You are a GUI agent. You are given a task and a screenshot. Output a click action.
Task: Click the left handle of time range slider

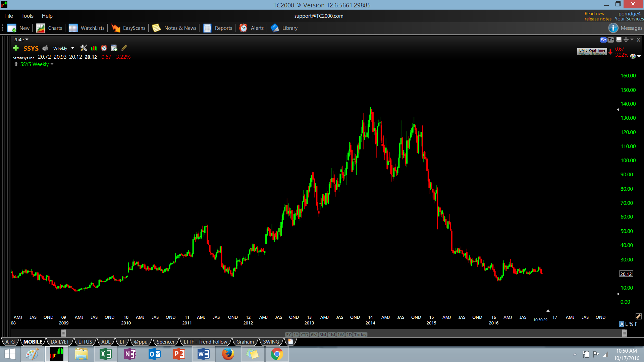[63, 333]
